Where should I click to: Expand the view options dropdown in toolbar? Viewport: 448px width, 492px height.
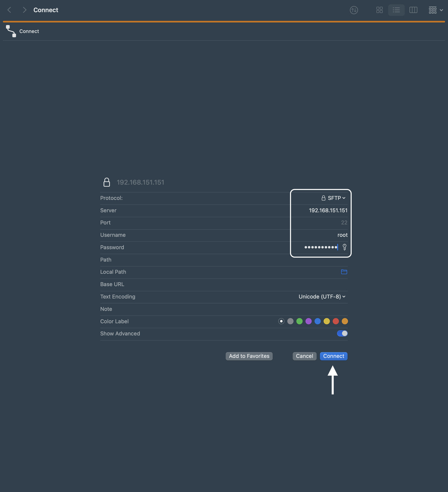436,10
